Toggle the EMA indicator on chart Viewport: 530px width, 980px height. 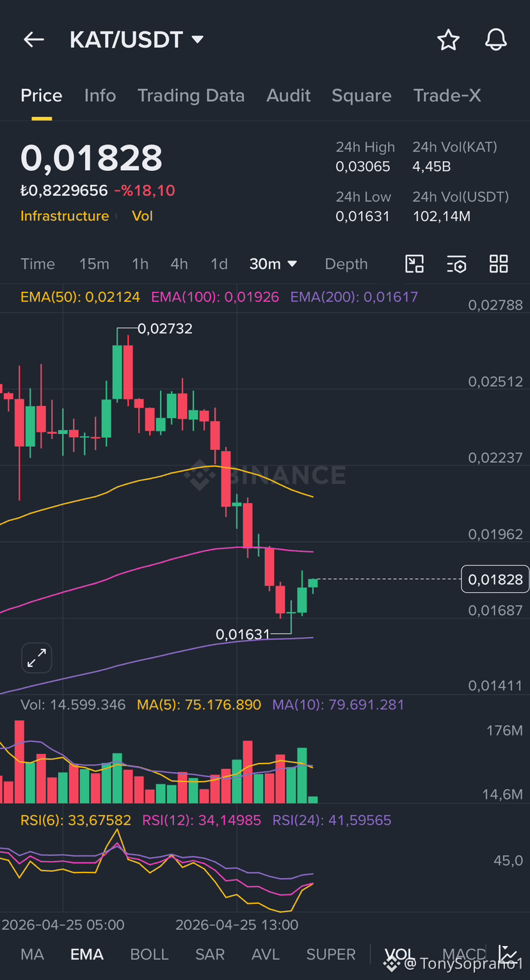tap(87, 954)
